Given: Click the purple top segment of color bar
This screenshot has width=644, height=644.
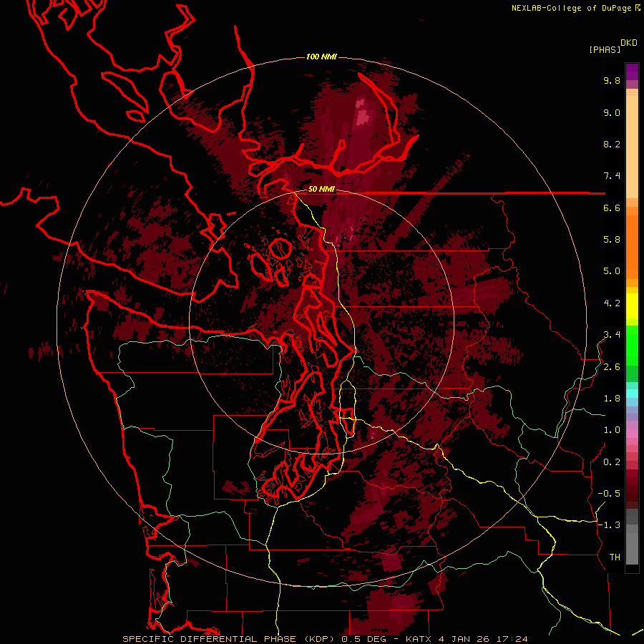Looking at the screenshot, I should tap(632, 72).
